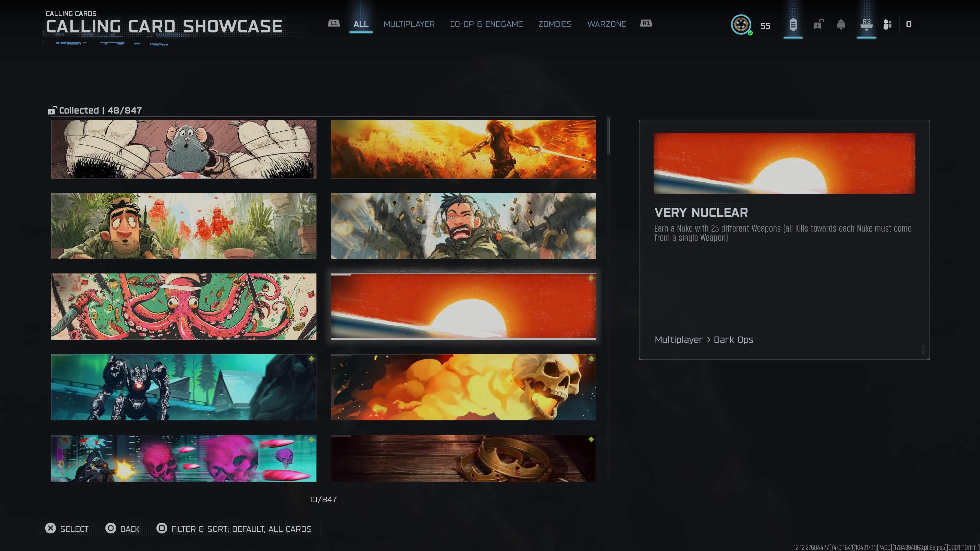This screenshot has height=551, width=980.
Task: Click the '10/847' position counter
Action: (323, 499)
